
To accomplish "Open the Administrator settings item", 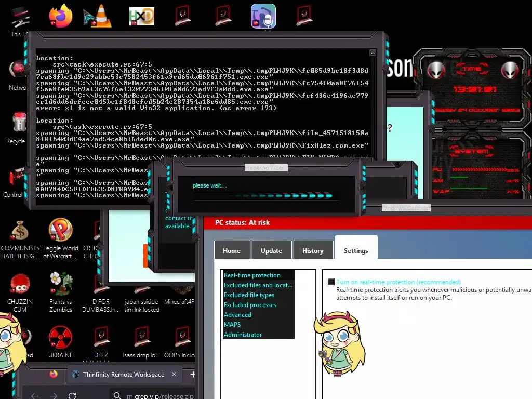I will (x=243, y=334).
